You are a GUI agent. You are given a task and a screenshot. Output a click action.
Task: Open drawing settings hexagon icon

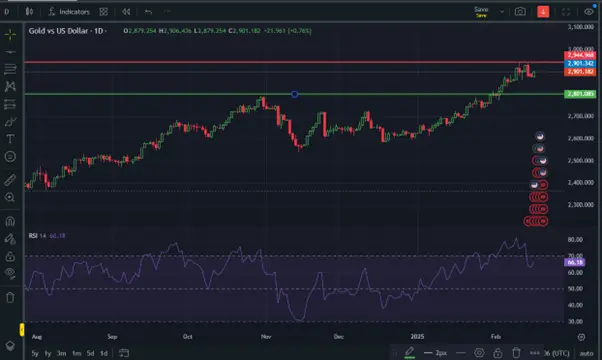(479, 353)
